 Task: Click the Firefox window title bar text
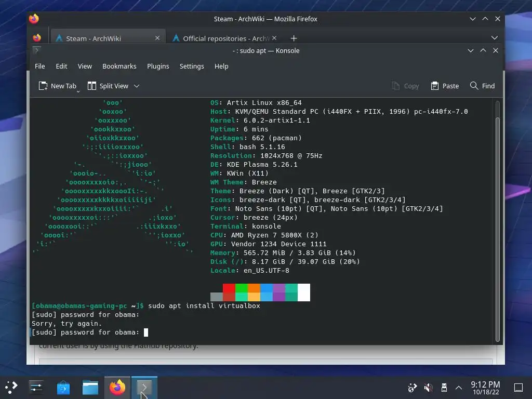(265, 19)
